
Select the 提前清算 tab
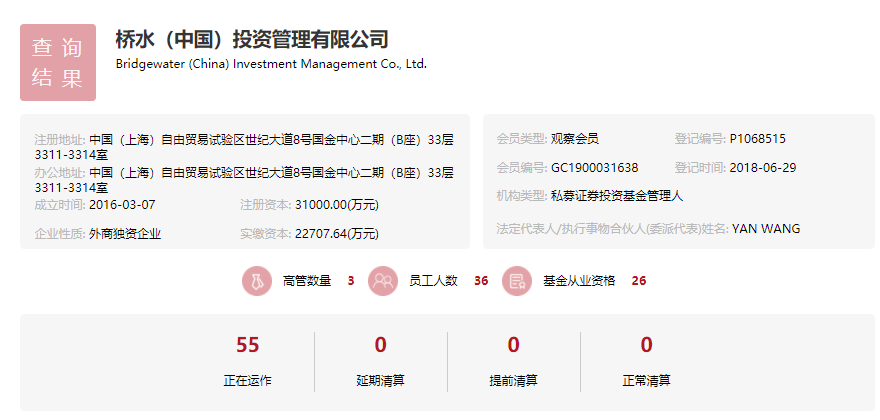pos(513,360)
